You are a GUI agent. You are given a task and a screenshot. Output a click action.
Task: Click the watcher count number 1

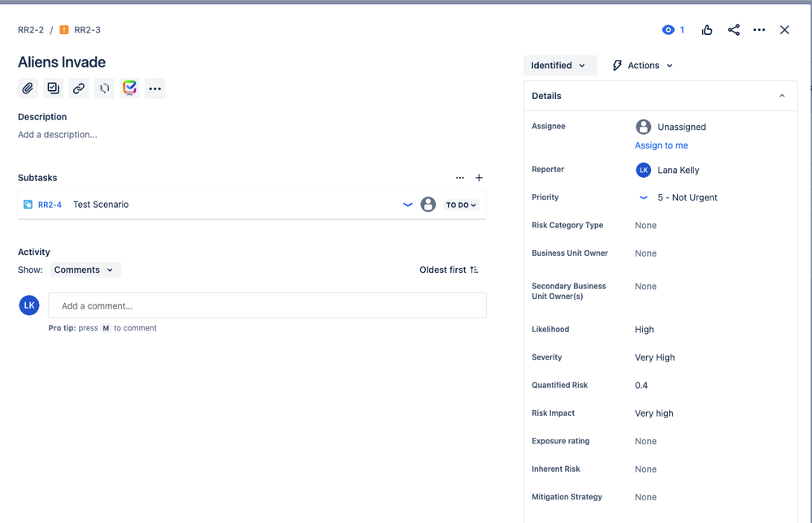[x=682, y=30]
